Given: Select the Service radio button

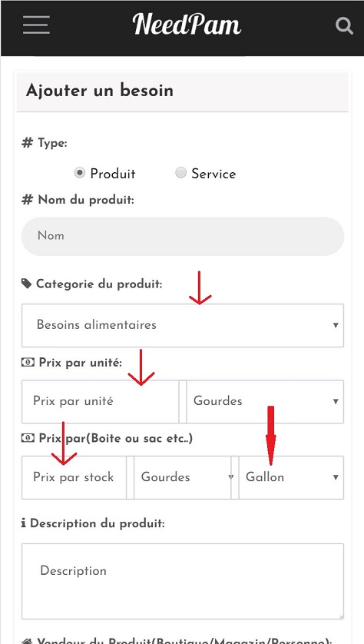Looking at the screenshot, I should point(180,173).
